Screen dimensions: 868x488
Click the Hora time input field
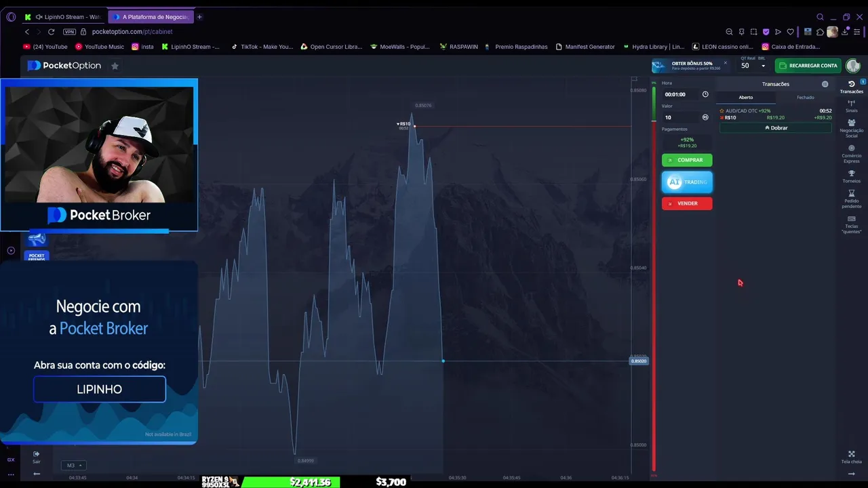point(680,94)
